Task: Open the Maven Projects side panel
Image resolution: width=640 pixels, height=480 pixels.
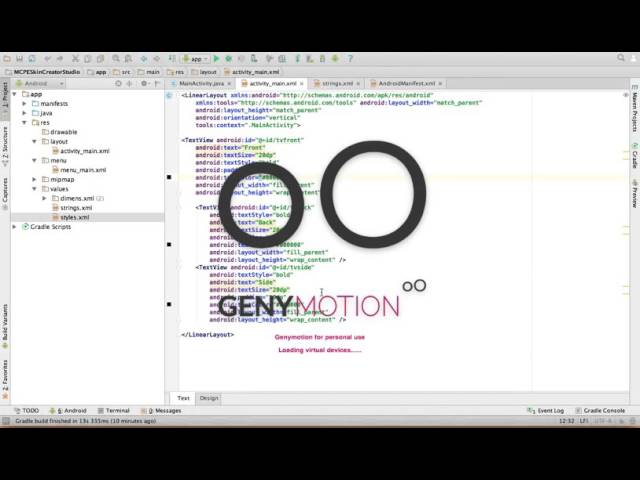Action: (x=635, y=108)
